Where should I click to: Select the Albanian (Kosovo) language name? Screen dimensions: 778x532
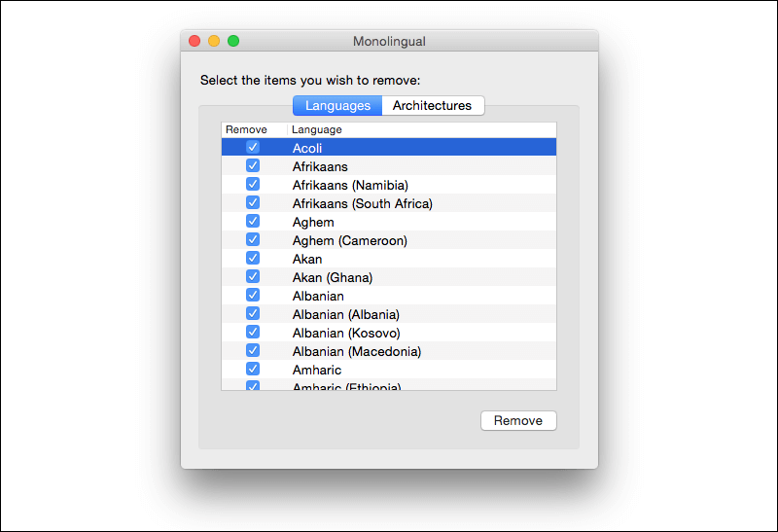point(346,333)
